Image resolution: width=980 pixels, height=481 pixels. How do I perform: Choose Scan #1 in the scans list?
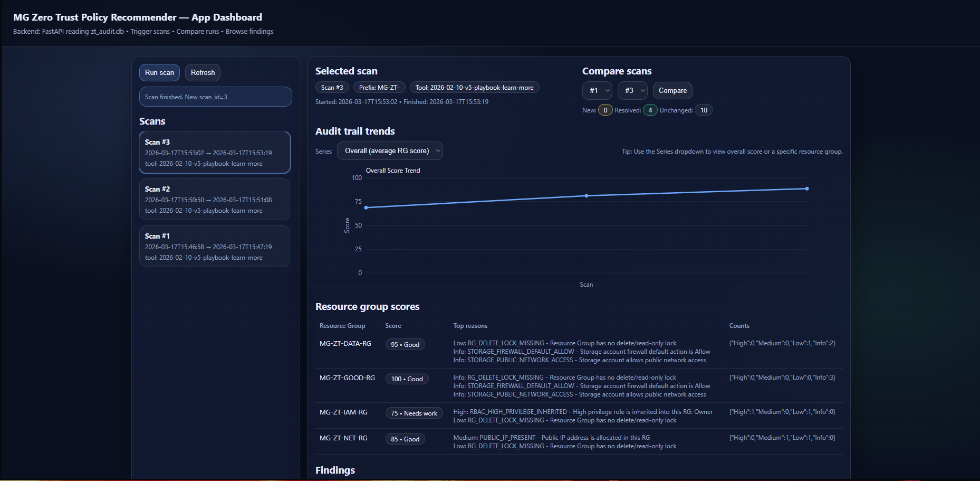215,247
